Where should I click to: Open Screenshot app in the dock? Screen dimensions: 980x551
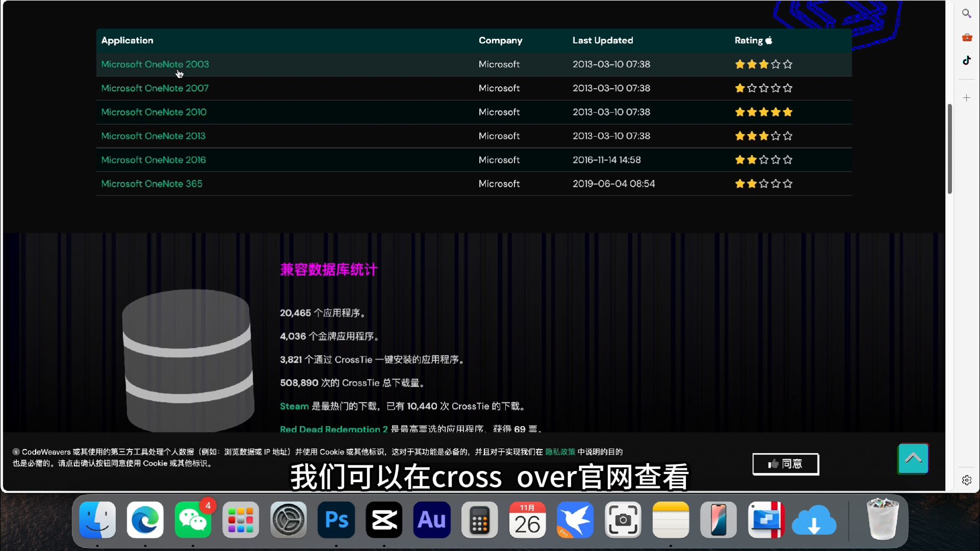tap(623, 520)
